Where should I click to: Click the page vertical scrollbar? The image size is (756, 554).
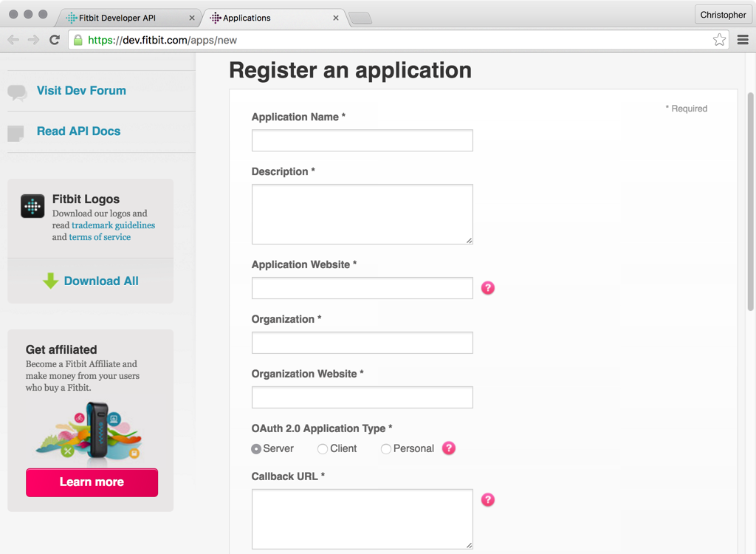click(x=750, y=201)
